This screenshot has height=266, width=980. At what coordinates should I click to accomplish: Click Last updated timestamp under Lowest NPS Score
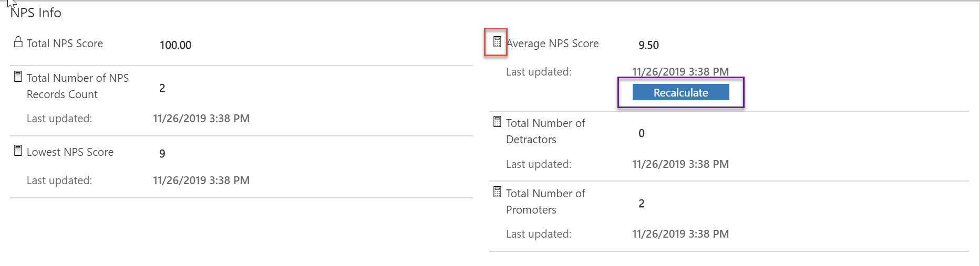(x=201, y=180)
